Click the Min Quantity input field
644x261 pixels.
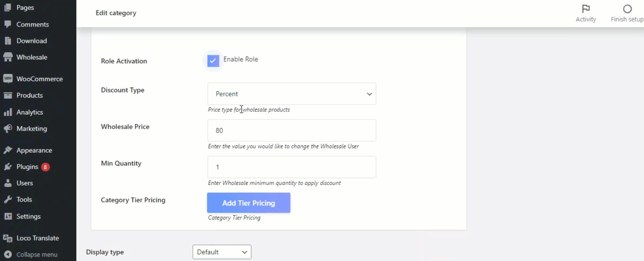[292, 167]
